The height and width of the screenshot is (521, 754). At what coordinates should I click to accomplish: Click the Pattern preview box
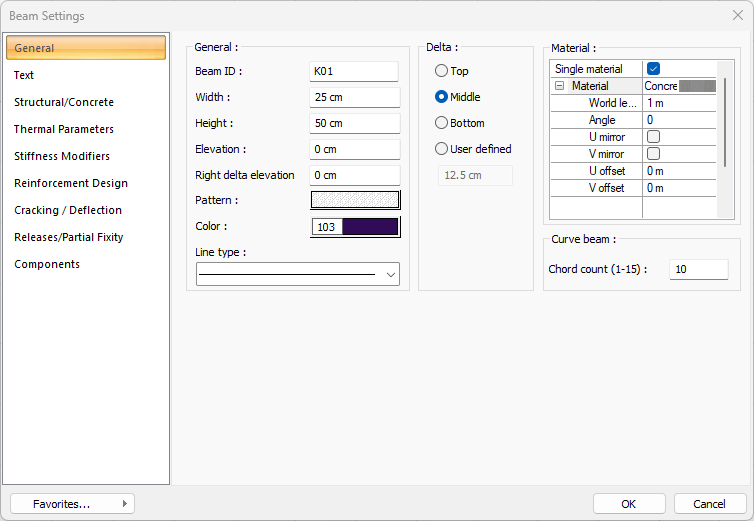point(355,200)
